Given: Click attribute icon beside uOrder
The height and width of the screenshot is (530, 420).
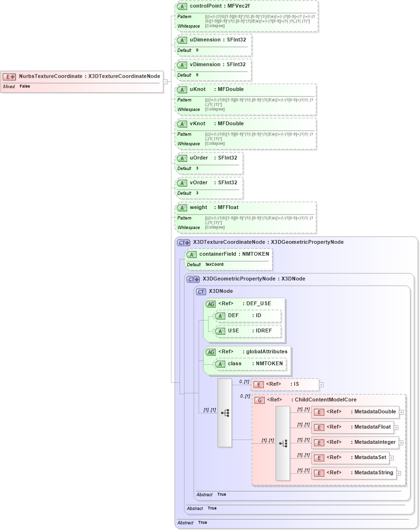Looking at the screenshot, I should tap(182, 158).
